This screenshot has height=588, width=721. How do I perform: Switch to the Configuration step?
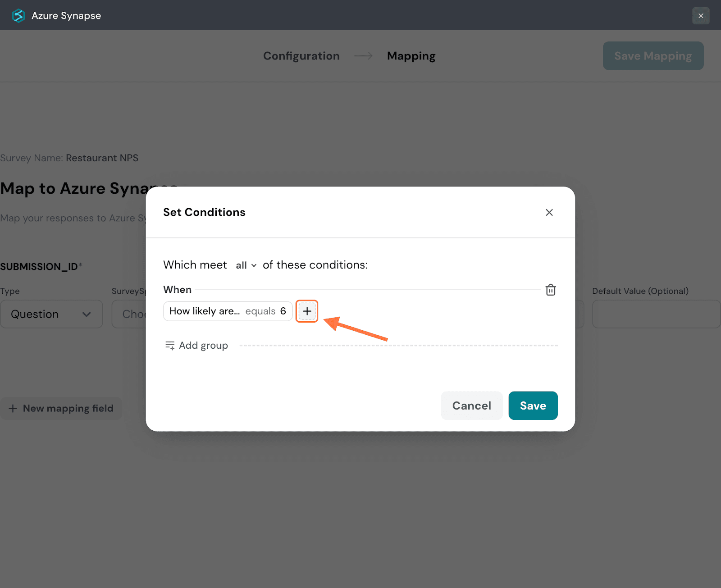(x=301, y=56)
